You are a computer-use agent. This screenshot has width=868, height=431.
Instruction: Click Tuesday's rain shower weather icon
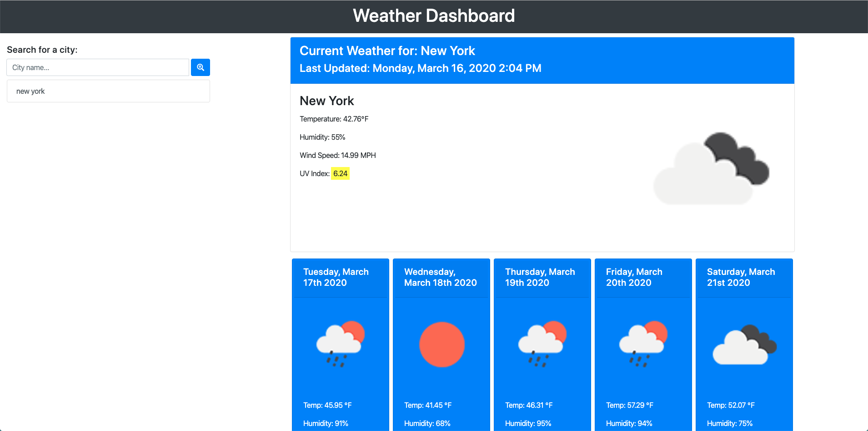(341, 344)
